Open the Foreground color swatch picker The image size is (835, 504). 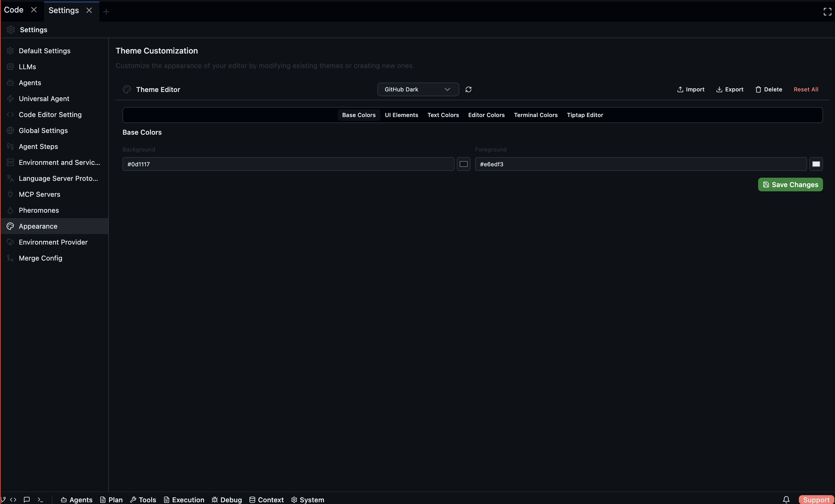[x=816, y=164]
